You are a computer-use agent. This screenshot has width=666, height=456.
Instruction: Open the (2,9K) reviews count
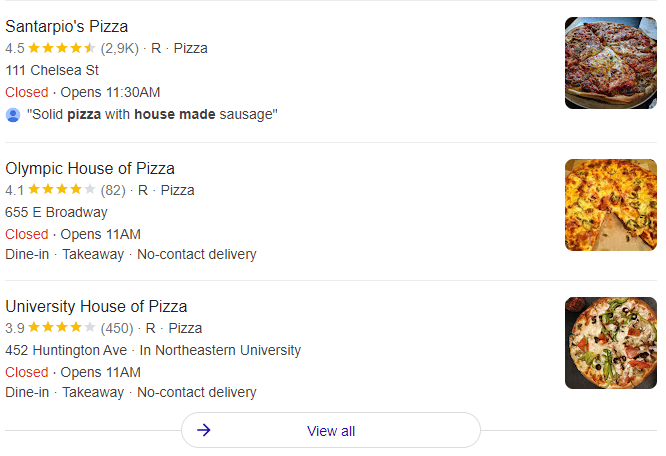[x=119, y=48]
